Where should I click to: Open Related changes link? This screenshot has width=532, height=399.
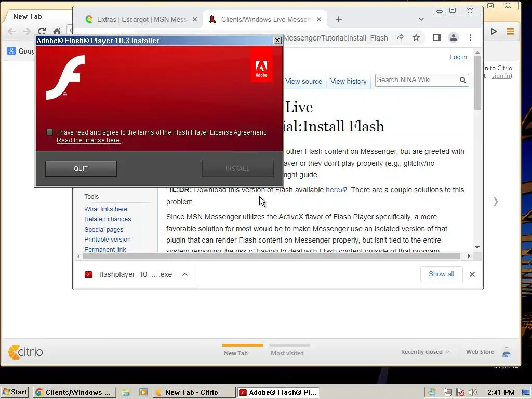click(x=108, y=219)
